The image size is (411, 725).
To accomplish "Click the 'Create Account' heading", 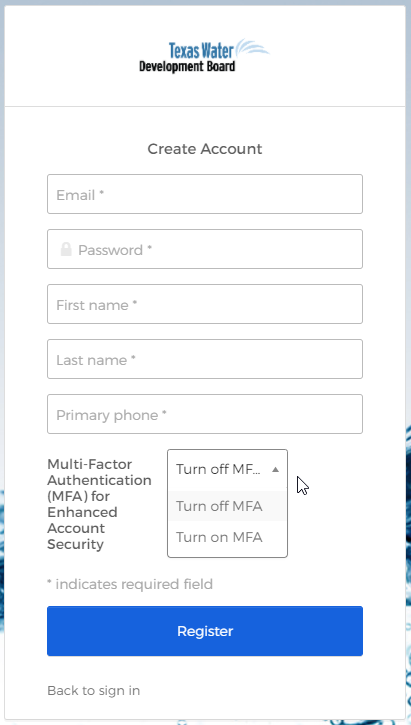I will tap(205, 149).
